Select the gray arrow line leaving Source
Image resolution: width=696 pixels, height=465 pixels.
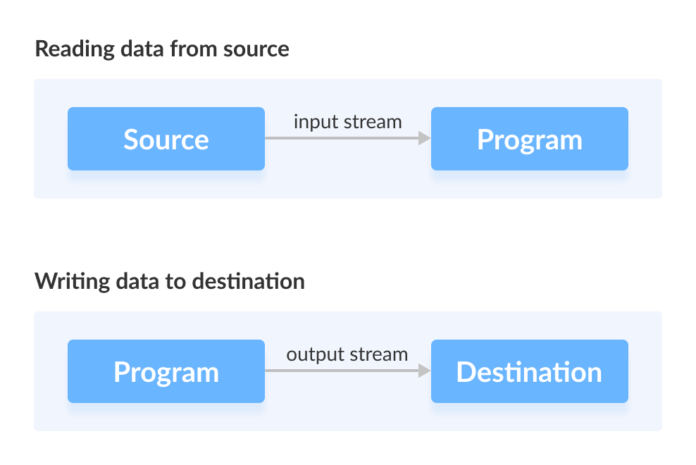click(342, 138)
